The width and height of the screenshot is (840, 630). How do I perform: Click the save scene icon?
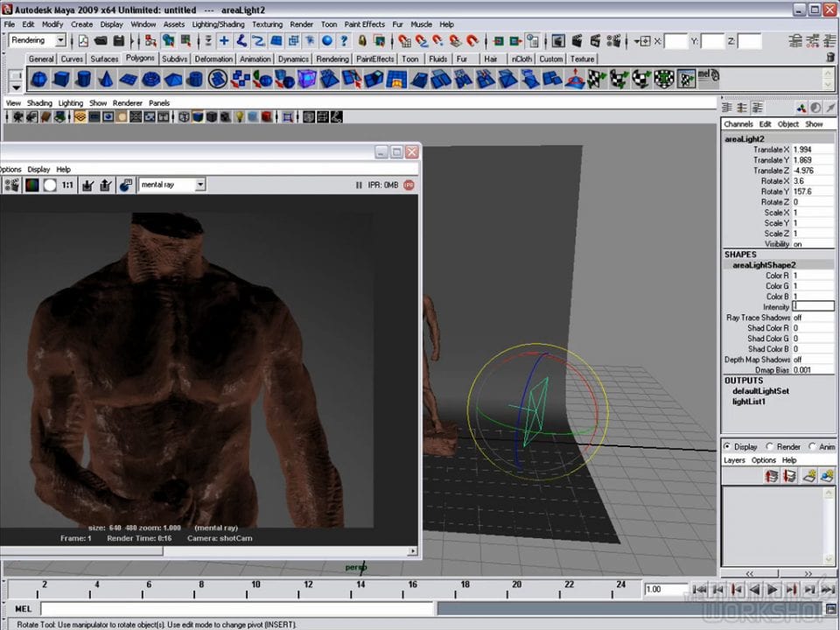click(x=117, y=40)
